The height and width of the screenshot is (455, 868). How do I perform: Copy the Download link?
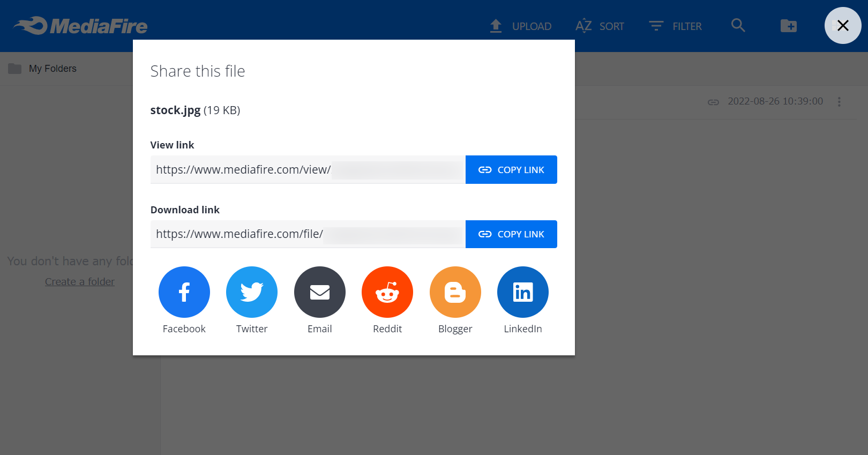[511, 234]
